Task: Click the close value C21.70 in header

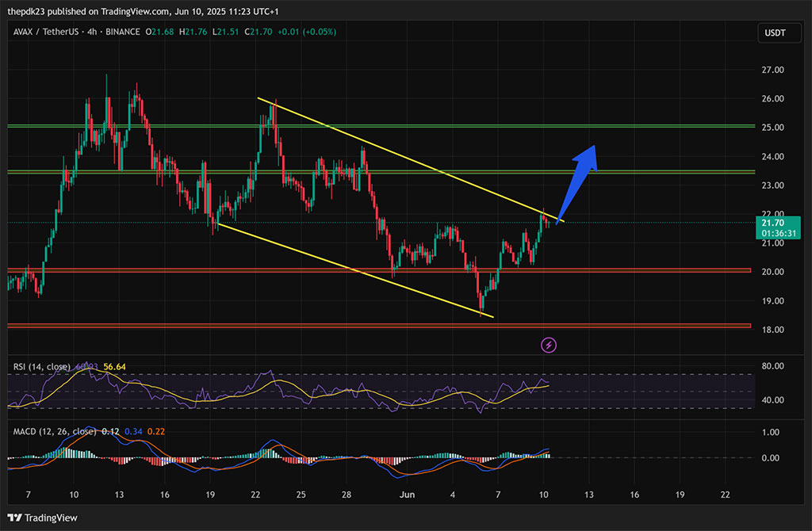Action: coord(259,32)
